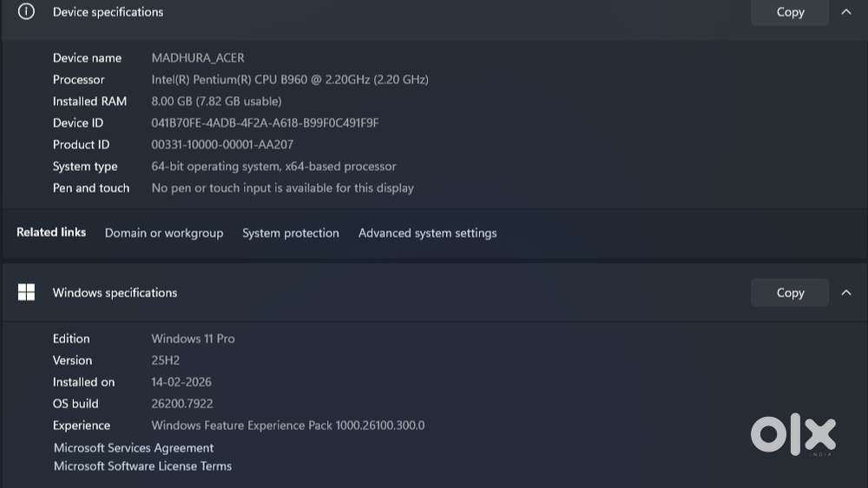This screenshot has width=868, height=488.
Task: Select the device name MADHURA_ACER text
Action: click(198, 57)
